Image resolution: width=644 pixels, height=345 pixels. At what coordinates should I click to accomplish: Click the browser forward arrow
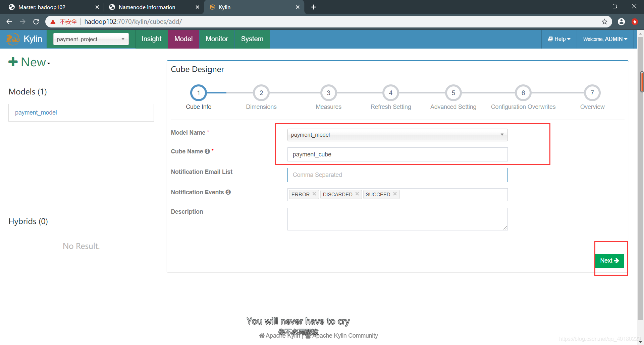click(22, 22)
